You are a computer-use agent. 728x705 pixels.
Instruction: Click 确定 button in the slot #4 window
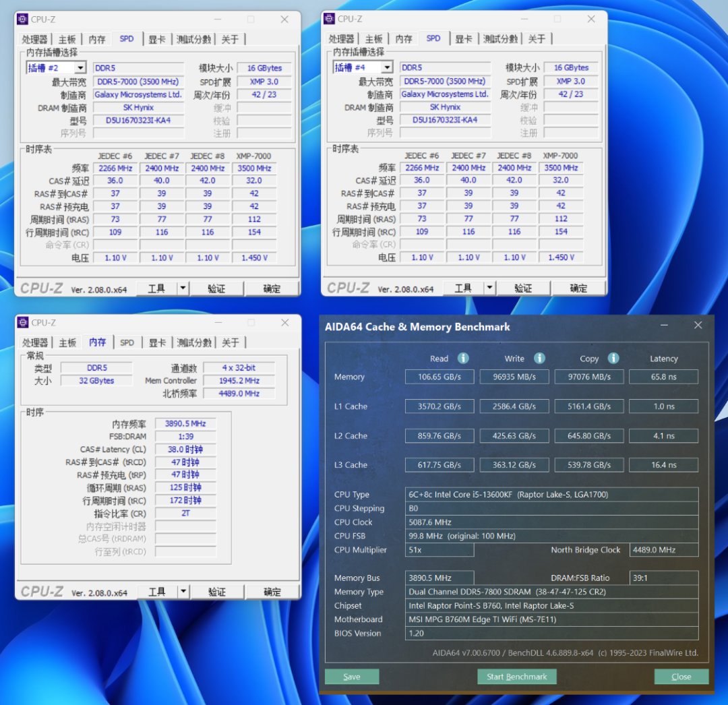[x=578, y=288]
